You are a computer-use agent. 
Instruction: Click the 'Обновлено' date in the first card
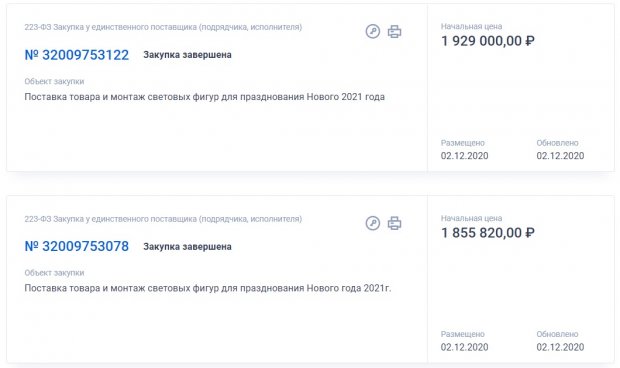coord(560,156)
